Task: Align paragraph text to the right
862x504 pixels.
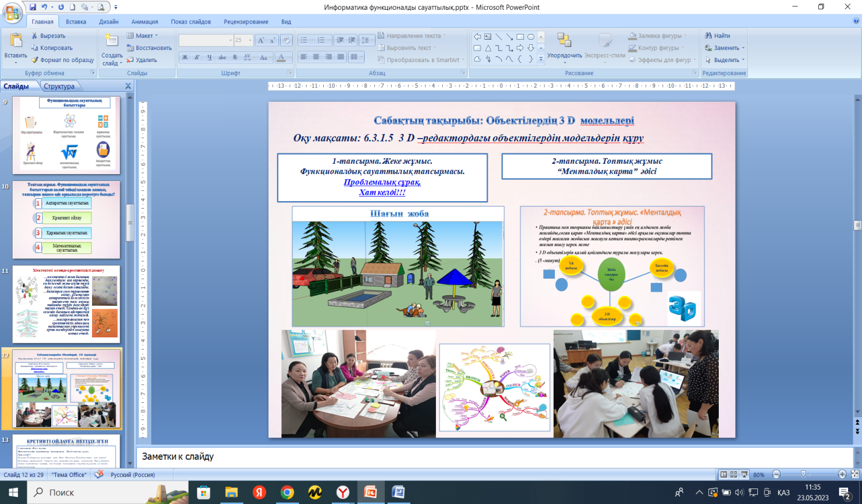Action: click(x=328, y=57)
